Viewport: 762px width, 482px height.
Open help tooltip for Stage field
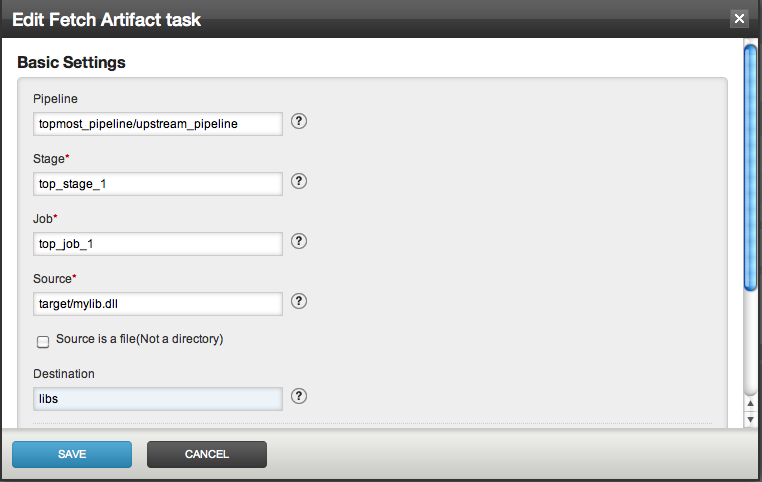[x=298, y=181]
